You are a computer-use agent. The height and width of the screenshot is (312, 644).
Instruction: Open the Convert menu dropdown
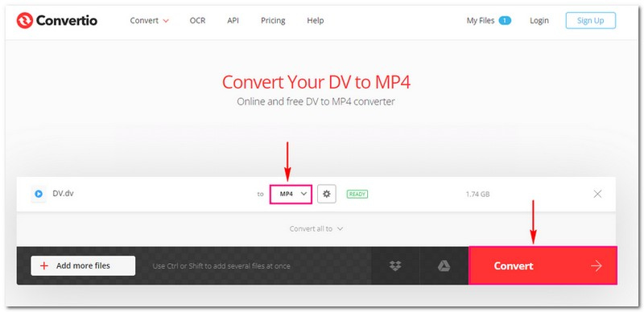click(150, 21)
